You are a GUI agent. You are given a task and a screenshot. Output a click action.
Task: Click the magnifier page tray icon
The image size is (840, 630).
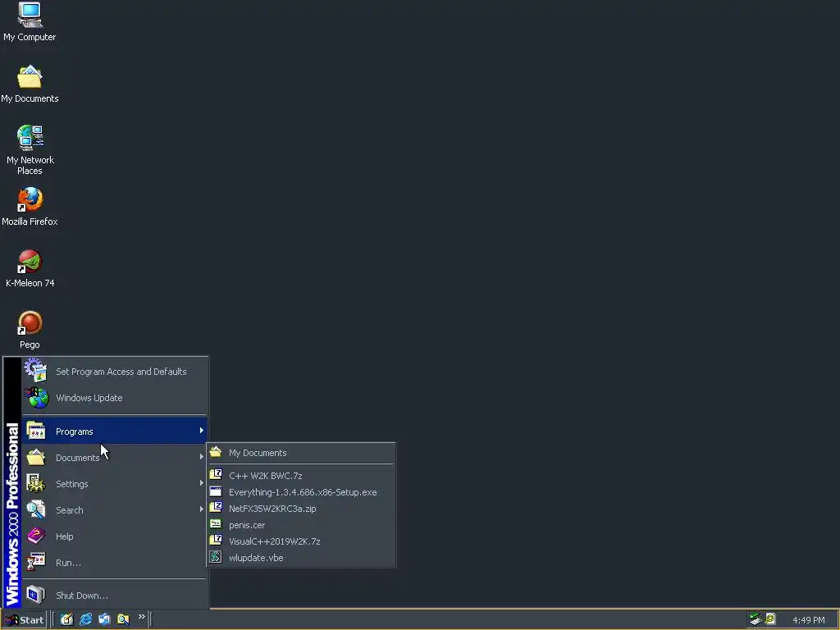click(770, 619)
